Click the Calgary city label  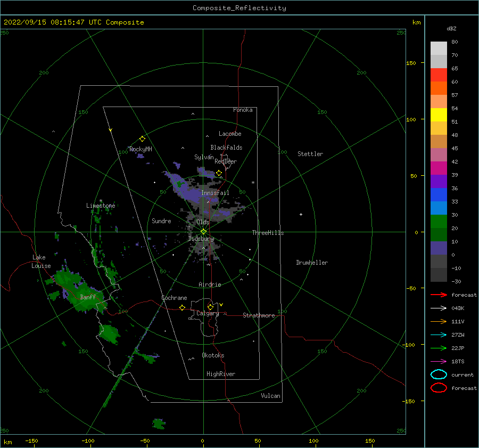[208, 313]
